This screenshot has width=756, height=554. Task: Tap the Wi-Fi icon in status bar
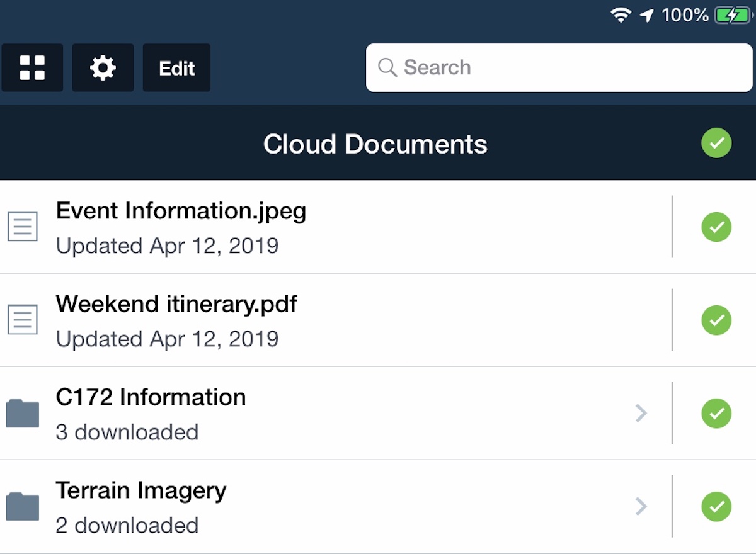[621, 16]
